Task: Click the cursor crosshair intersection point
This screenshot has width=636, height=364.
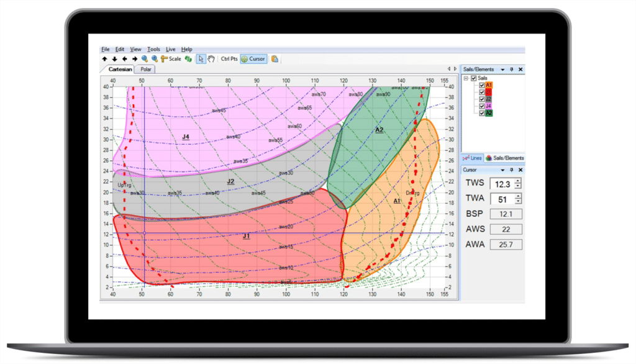Action: click(144, 233)
